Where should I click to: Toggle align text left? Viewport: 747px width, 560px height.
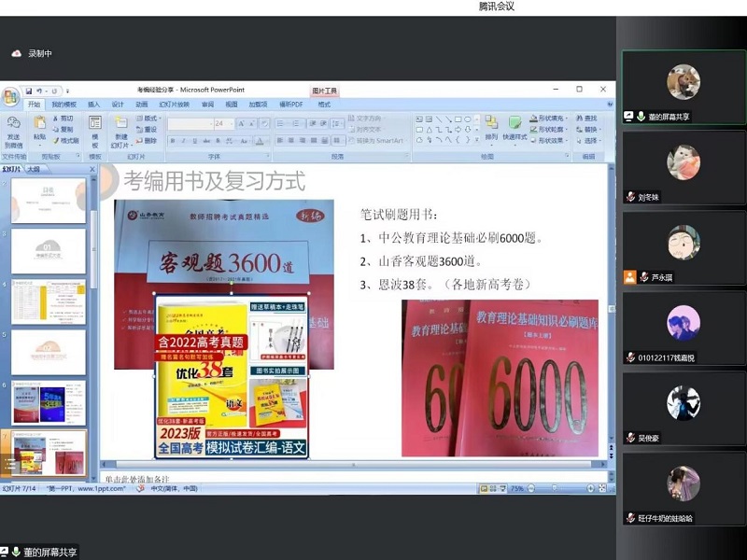point(280,141)
